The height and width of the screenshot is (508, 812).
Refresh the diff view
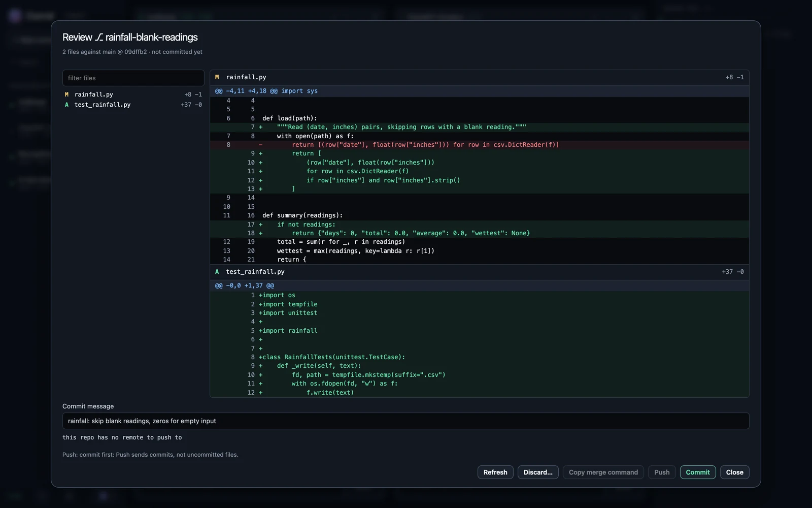pos(495,472)
